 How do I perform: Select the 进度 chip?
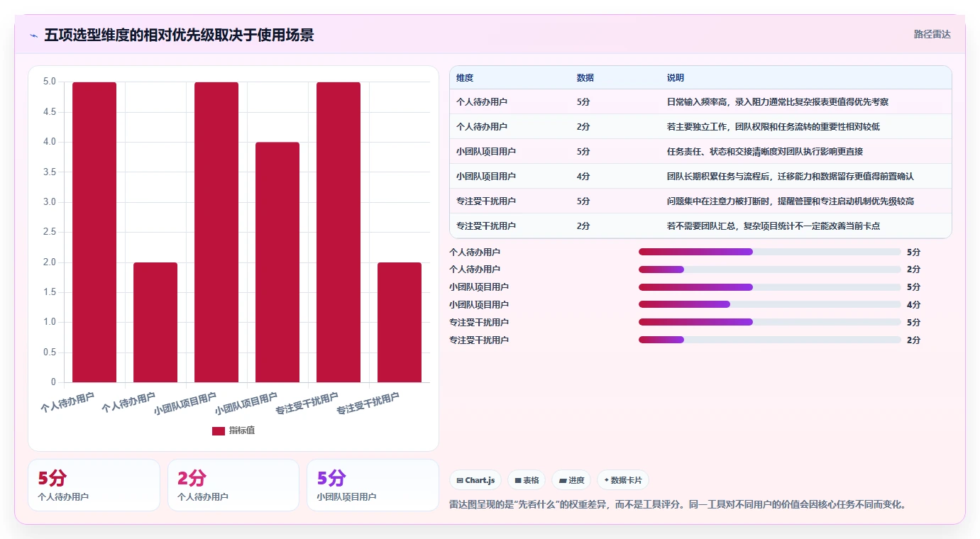tap(571, 480)
